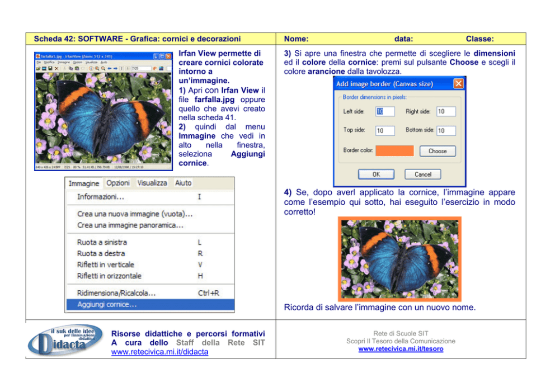
Task: Click the Paste icon in IrfanView toolbar
Action: (77, 68)
